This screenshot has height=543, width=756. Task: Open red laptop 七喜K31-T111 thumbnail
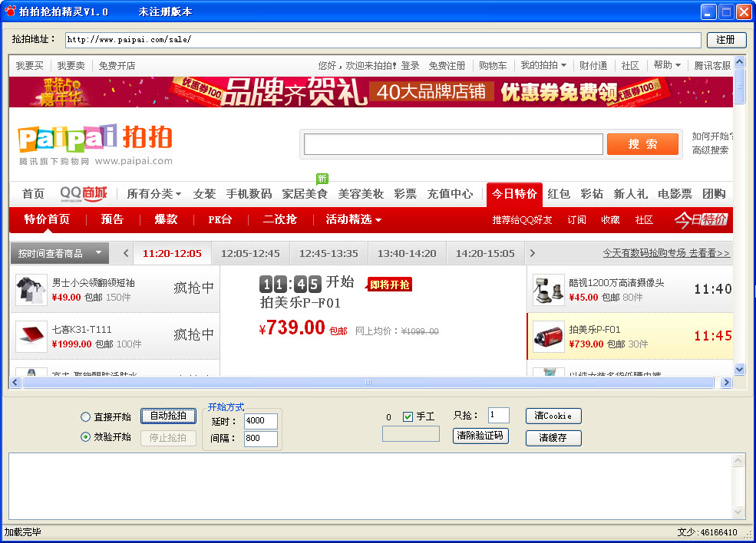pyautogui.click(x=31, y=336)
